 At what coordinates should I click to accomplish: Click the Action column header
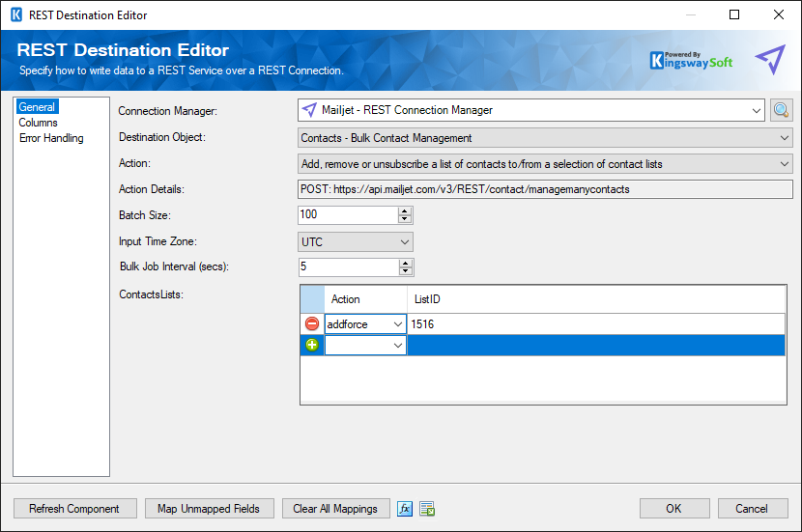pyautogui.click(x=365, y=299)
